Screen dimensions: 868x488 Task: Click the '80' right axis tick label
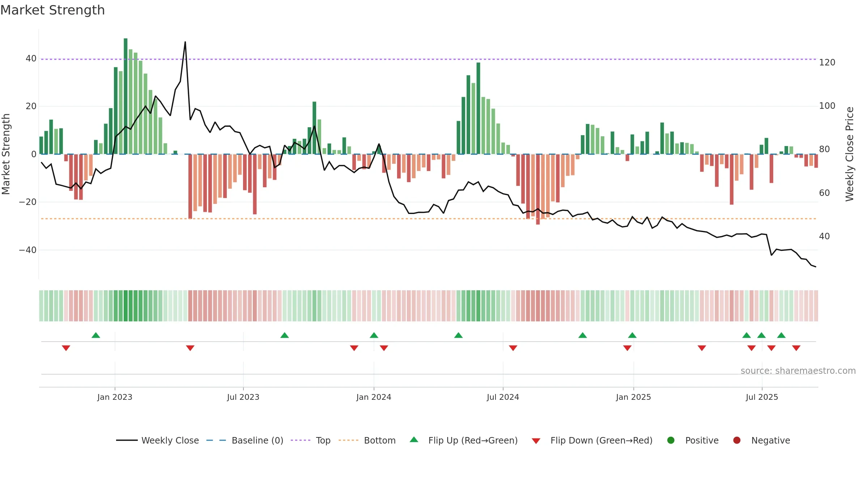(x=824, y=149)
